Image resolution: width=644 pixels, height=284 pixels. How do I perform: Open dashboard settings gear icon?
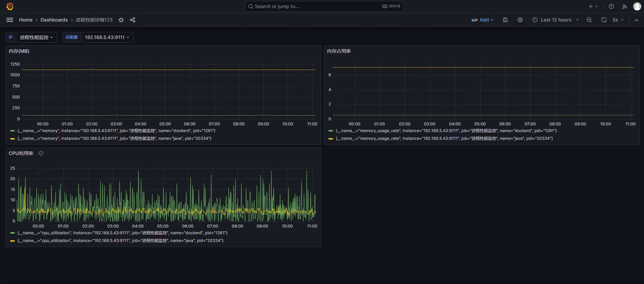pos(520,20)
